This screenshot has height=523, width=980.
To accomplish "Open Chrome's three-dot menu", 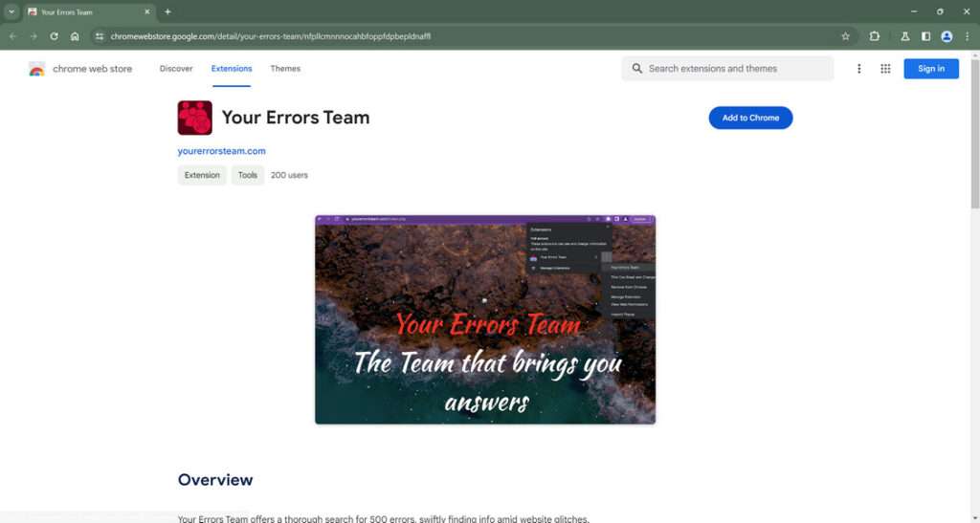I will point(967,36).
